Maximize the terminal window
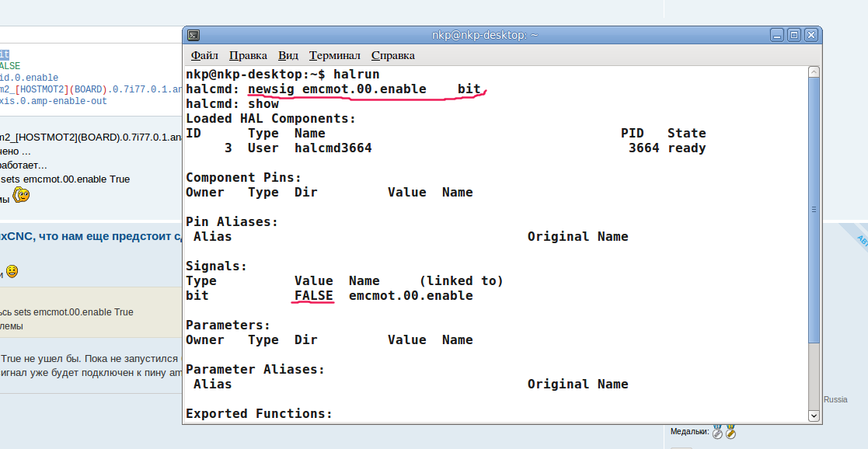Image resolution: width=868 pixels, height=449 pixels. [794, 35]
